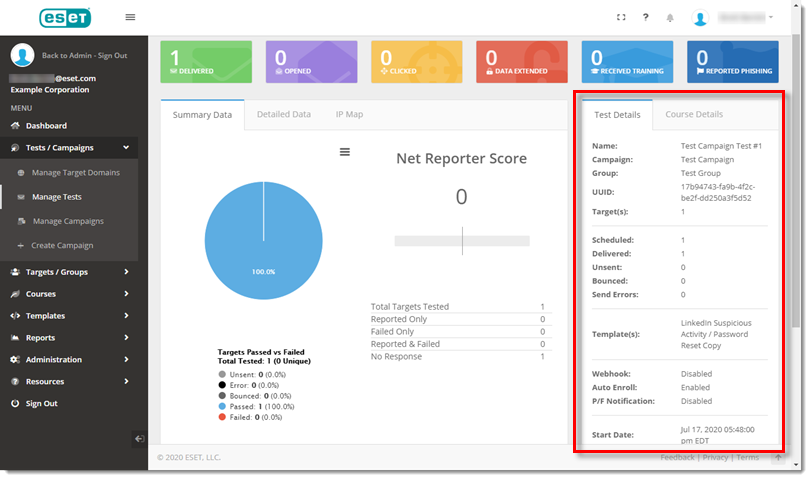Toggle Passed legend entry in chart
The height and width of the screenshot is (479, 810).
click(x=256, y=407)
